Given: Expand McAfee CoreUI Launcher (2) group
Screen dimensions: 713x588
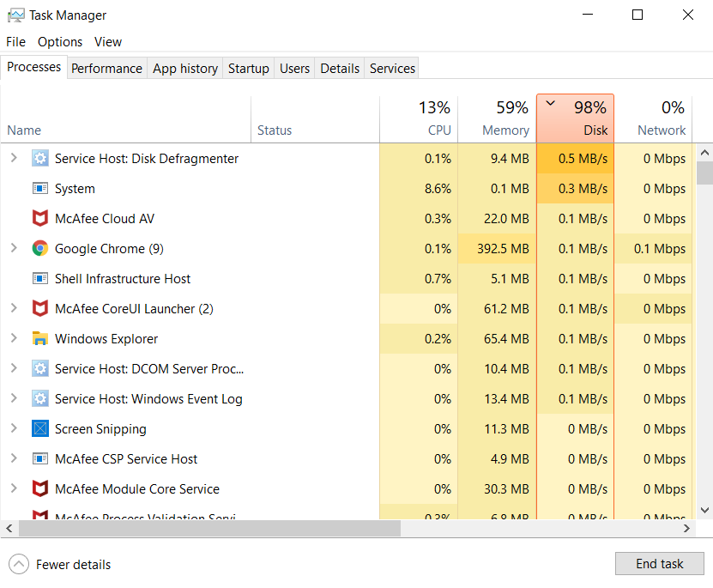Looking at the screenshot, I should (14, 308).
